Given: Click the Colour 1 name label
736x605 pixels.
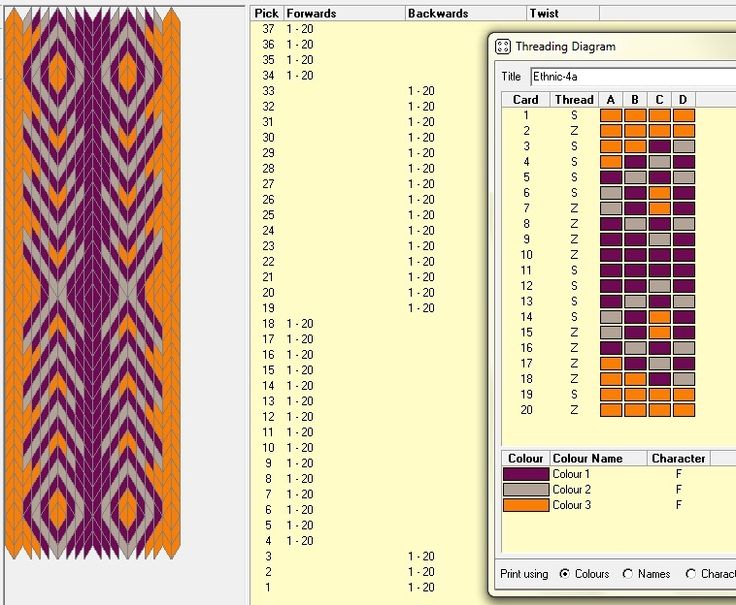Looking at the screenshot, I should [571, 474].
